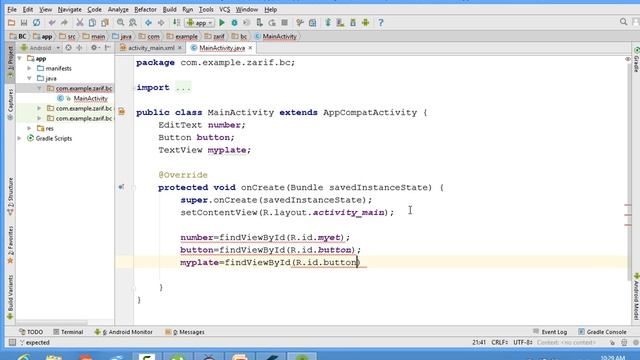
Task: Click the Make Project icon
Action: pyautogui.click(x=176, y=23)
